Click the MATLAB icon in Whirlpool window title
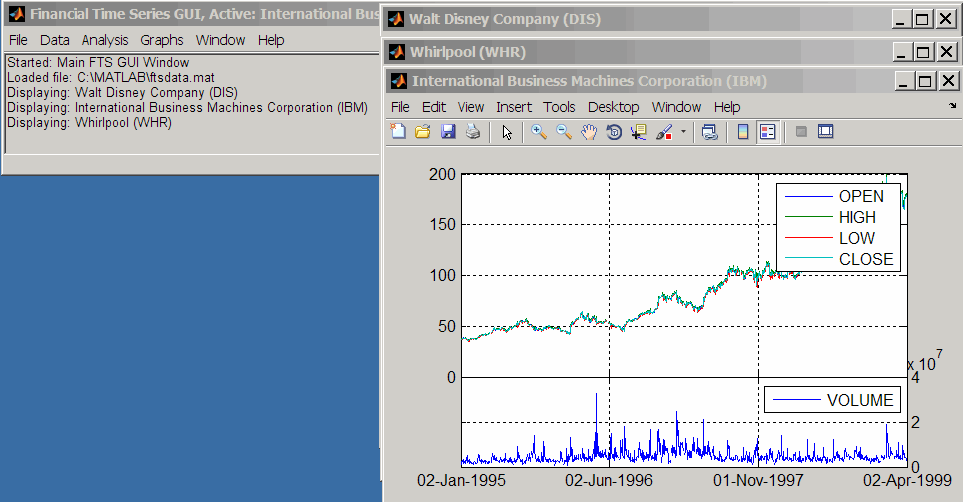The height and width of the screenshot is (502, 963). pyautogui.click(x=397, y=52)
